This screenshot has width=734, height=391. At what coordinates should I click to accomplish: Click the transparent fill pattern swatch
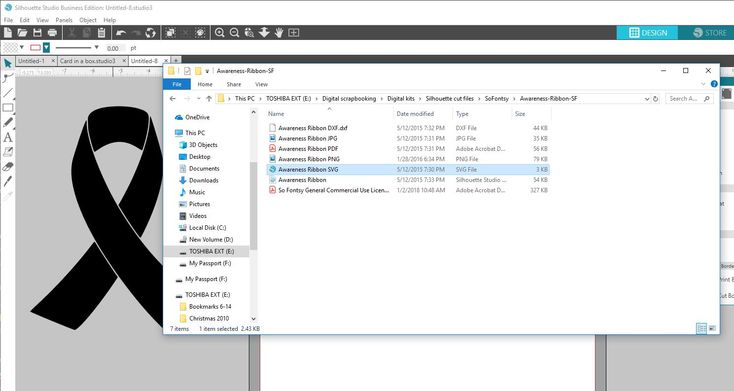click(x=10, y=47)
